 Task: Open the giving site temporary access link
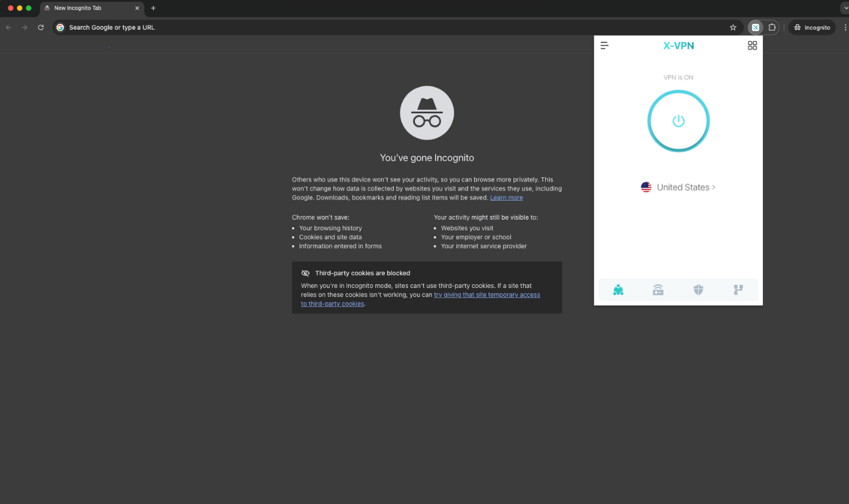(420, 299)
